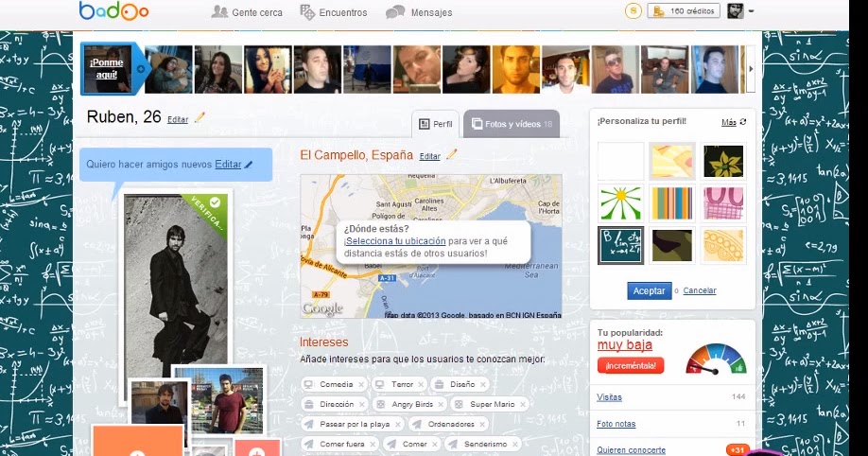Remove the Comedia interest
868x456 pixels.
[x=361, y=384]
